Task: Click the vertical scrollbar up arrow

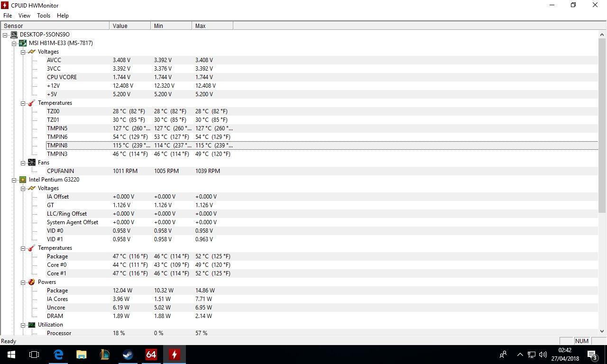Action: click(602, 34)
